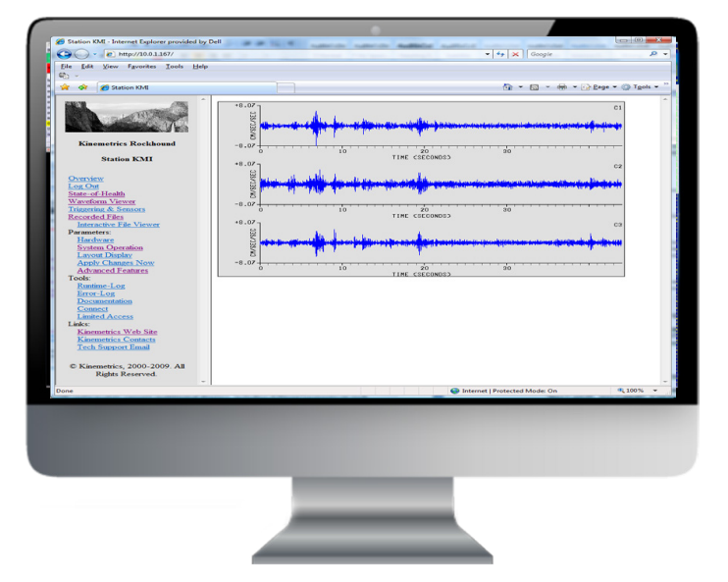Click the C1 channel waveform plot
The width and height of the screenshot is (728, 582).
[x=442, y=126]
